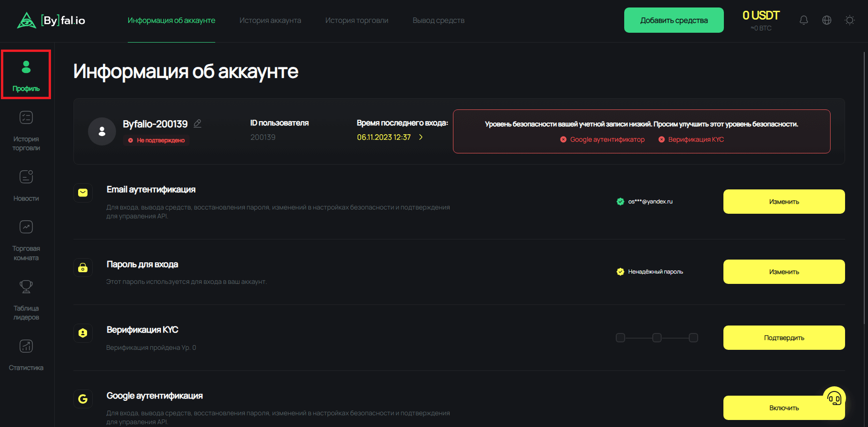
Task: Click Изменить for Email authentication
Action: 784,202
